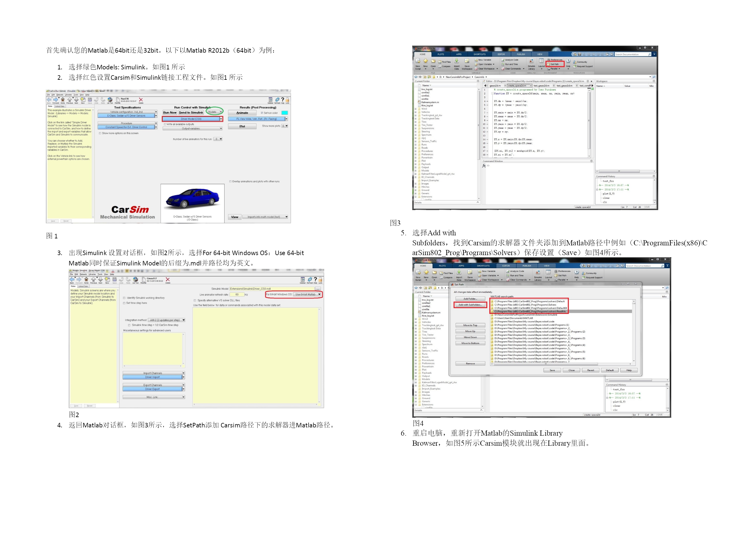756x534 pixels.
Task: Open 'Use 64-bit Matlab' dropdown in Models: Simulink
Action: tap(307, 294)
